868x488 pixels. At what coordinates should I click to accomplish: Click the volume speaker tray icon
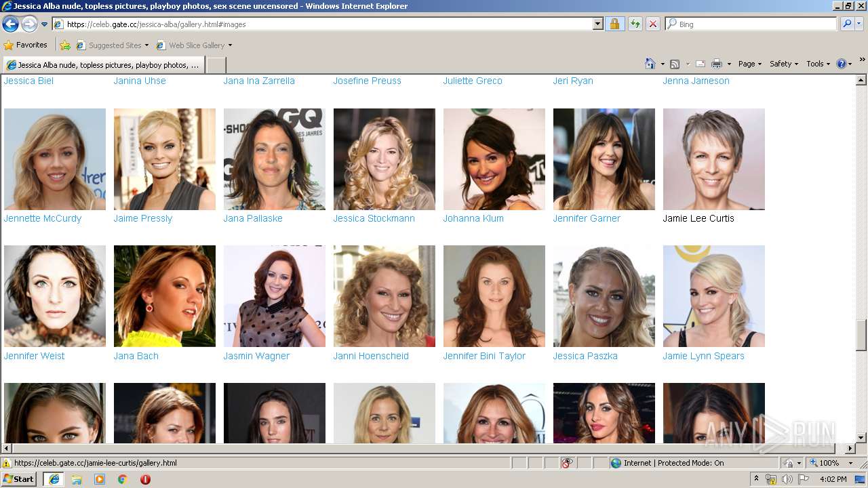787,479
